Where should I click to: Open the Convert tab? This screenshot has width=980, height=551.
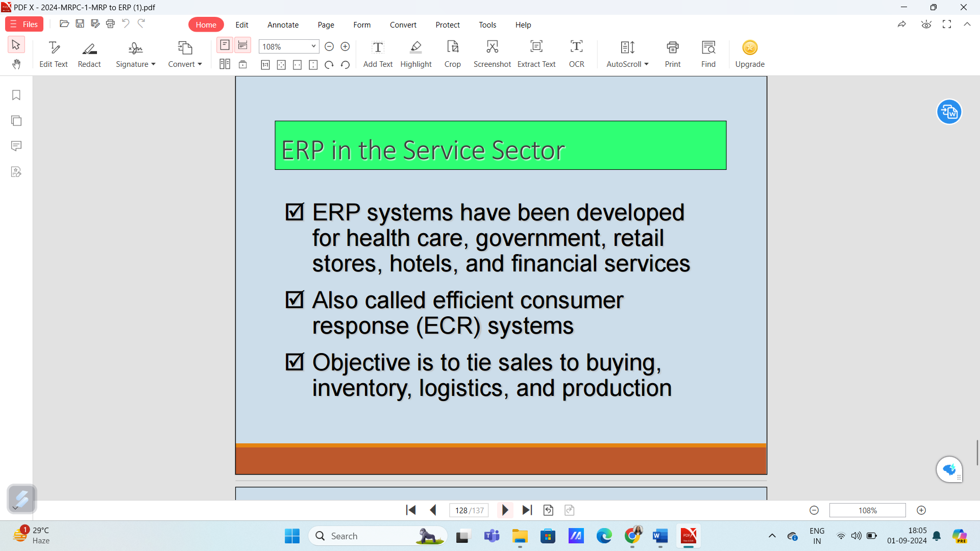point(403,24)
